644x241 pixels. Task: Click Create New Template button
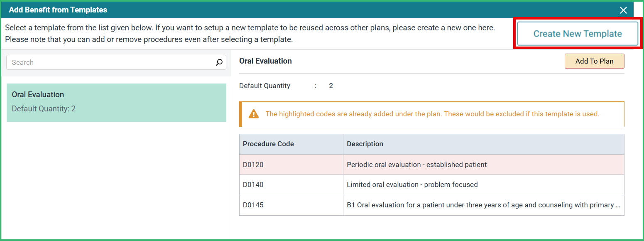(x=578, y=34)
